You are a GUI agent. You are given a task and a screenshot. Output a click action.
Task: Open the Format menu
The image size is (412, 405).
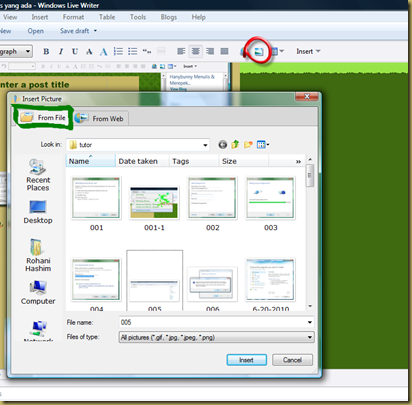(x=73, y=17)
